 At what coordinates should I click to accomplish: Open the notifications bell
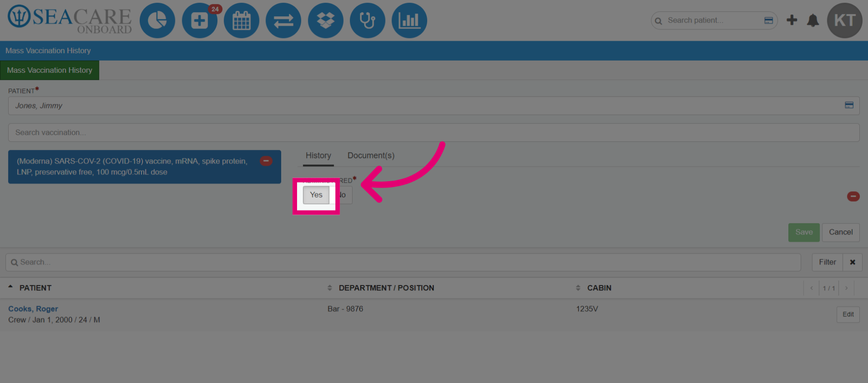813,20
